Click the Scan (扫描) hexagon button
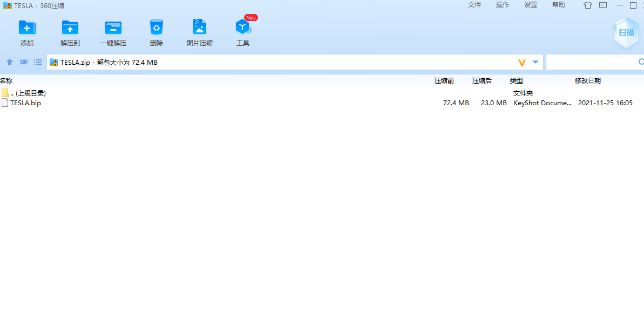 click(x=626, y=33)
